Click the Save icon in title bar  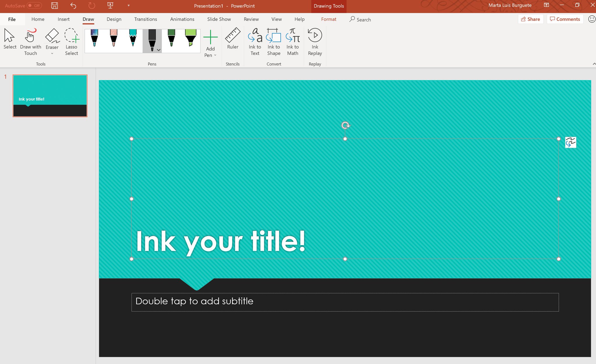point(54,6)
